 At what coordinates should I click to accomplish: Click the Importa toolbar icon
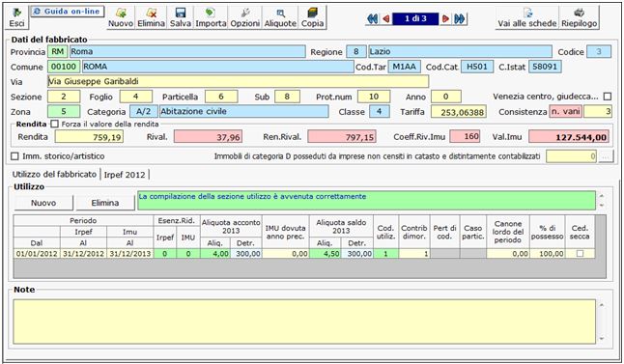(211, 17)
